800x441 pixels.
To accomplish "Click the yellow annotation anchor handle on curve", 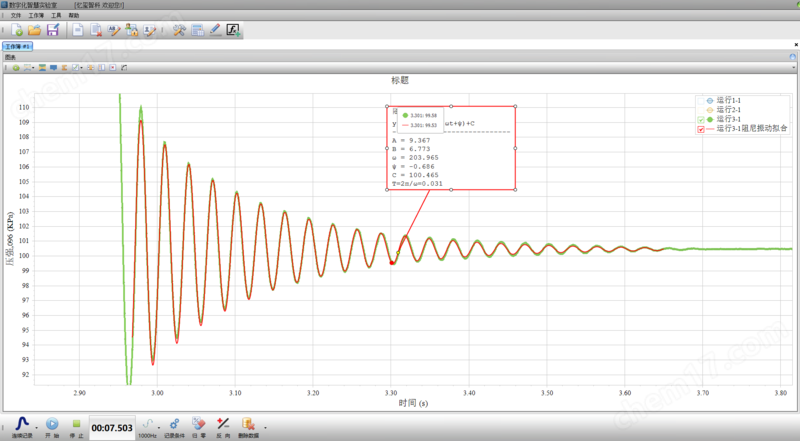I will click(x=398, y=253).
